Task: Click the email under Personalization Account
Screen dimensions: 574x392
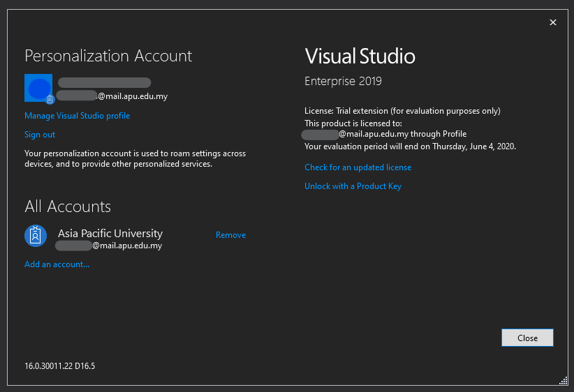Action: tap(112, 96)
